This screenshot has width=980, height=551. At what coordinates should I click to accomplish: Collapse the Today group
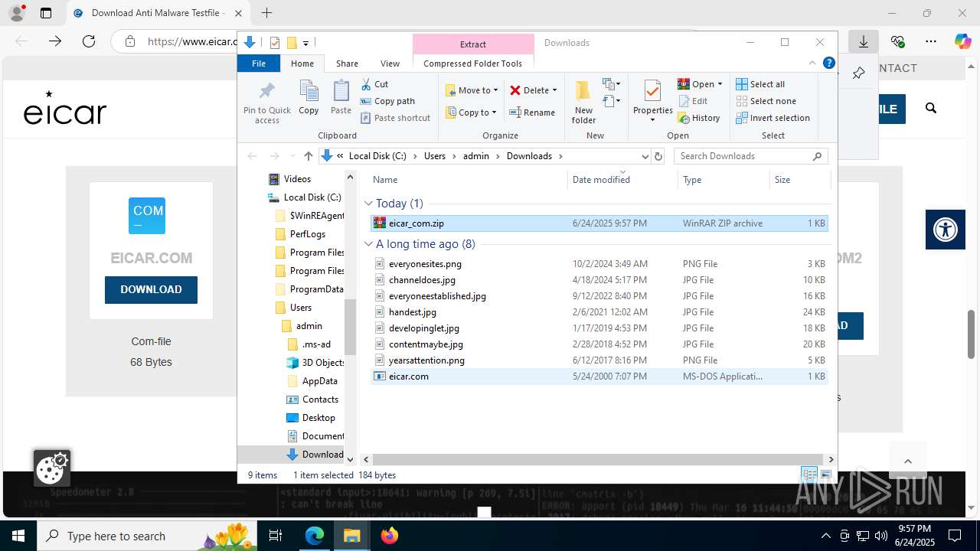point(368,204)
